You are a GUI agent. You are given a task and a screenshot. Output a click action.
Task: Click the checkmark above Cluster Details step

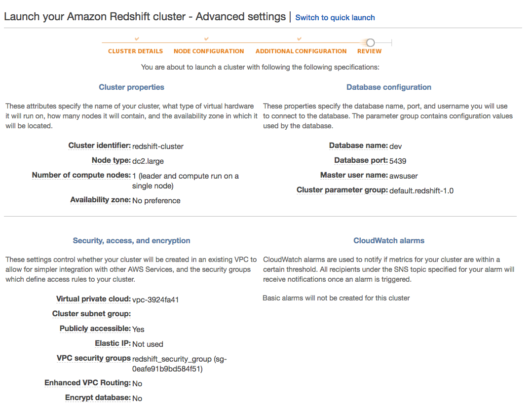click(137, 38)
